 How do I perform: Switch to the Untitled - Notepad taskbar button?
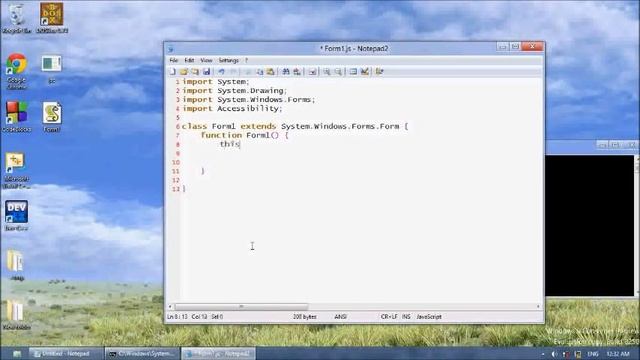click(x=66, y=354)
